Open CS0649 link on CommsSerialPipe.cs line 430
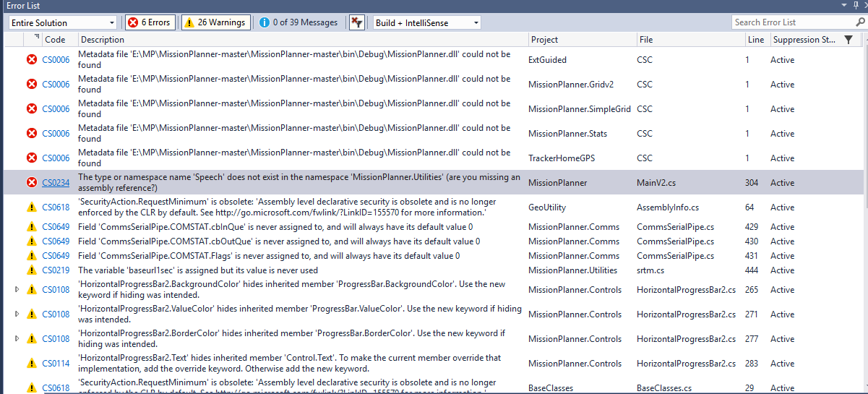Screen dimensions: 868x394 coord(56,241)
